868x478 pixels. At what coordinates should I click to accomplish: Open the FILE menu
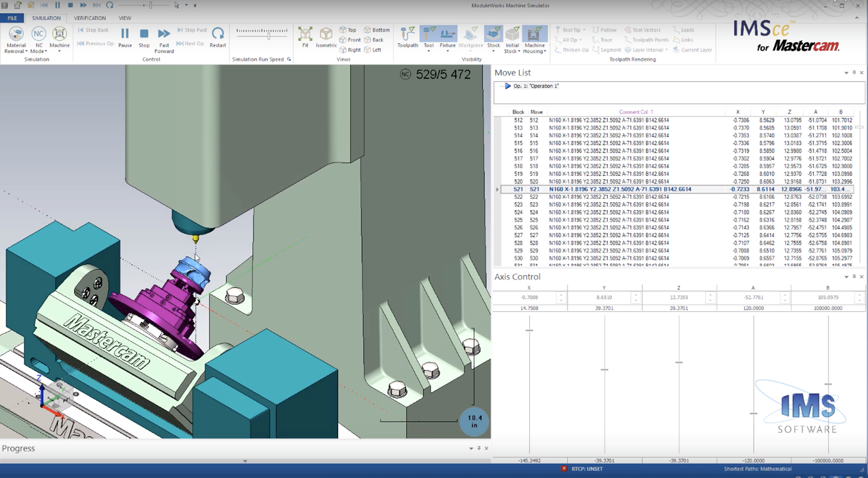[x=12, y=18]
